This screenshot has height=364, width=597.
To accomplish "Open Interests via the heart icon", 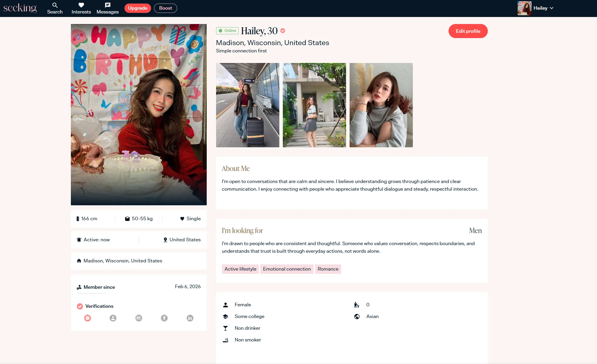I will [x=81, y=5].
